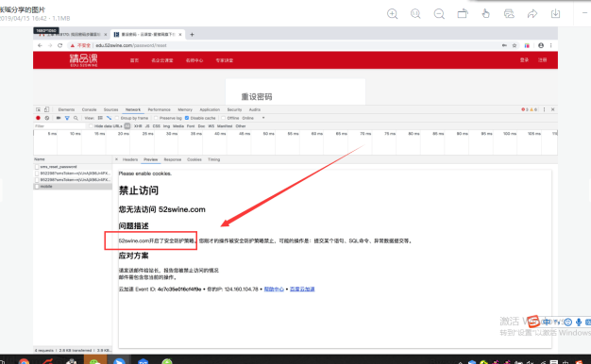Click the capture screenshots camera icon
Screen dimensions: 591x364
59,118
